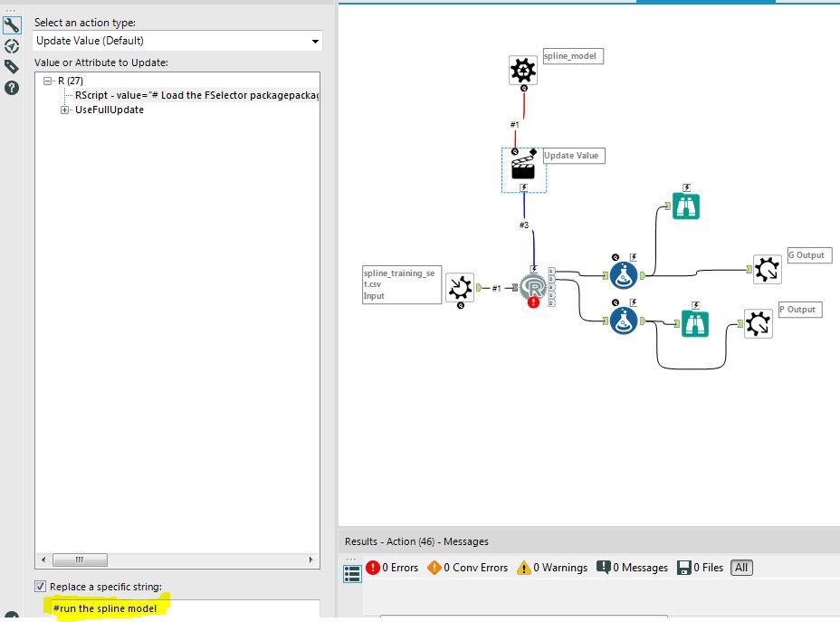Filter results by 0 Conv Errors
Image resolution: width=840 pixels, height=622 pixels.
[x=468, y=568]
